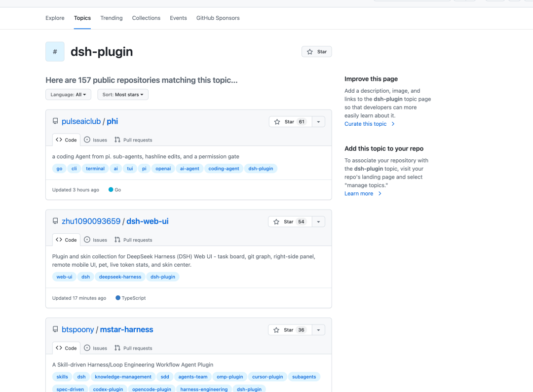Click 'Updated 17 minutes ago' text
The width and height of the screenshot is (533, 392).
click(79, 298)
